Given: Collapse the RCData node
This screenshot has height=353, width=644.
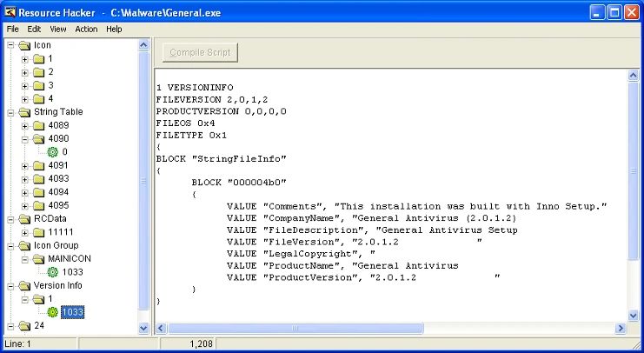Looking at the screenshot, I should (11, 219).
